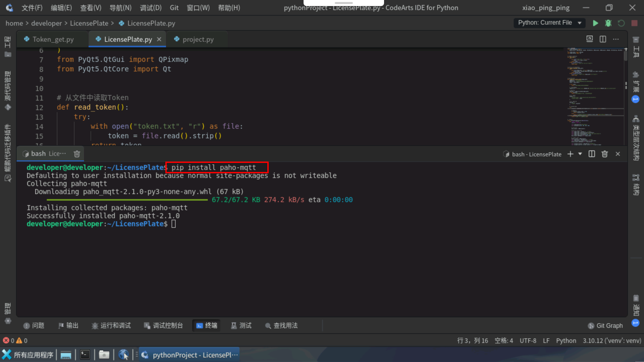The image size is (644, 362).
Task: Expand the new terminal profile dropdown arrow
Action: [580, 154]
